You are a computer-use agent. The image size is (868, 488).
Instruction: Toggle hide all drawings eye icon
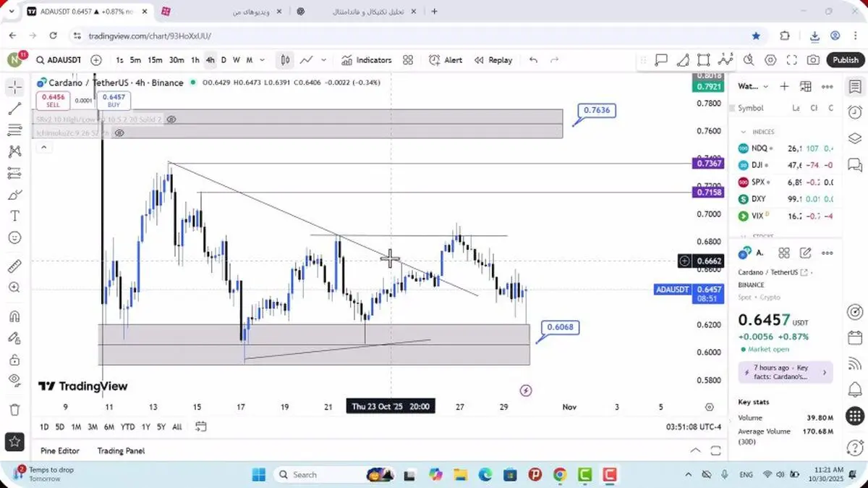pyautogui.click(x=14, y=381)
